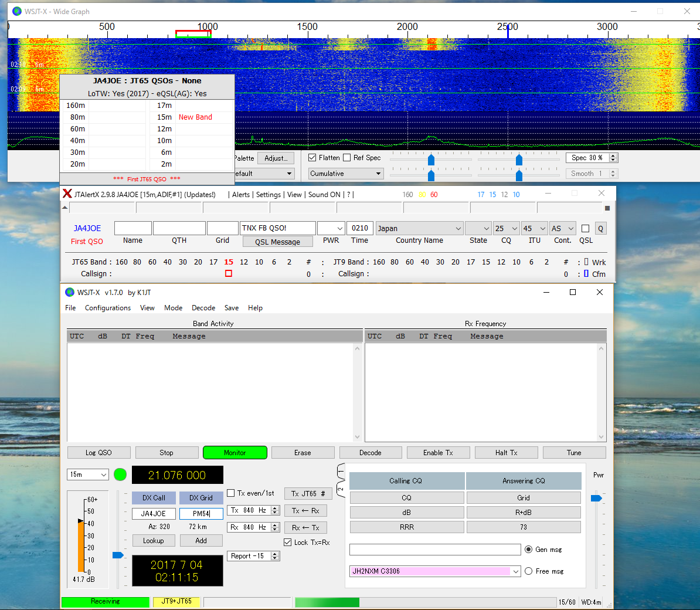
Task: Open the Configurations menu
Action: pos(108,308)
